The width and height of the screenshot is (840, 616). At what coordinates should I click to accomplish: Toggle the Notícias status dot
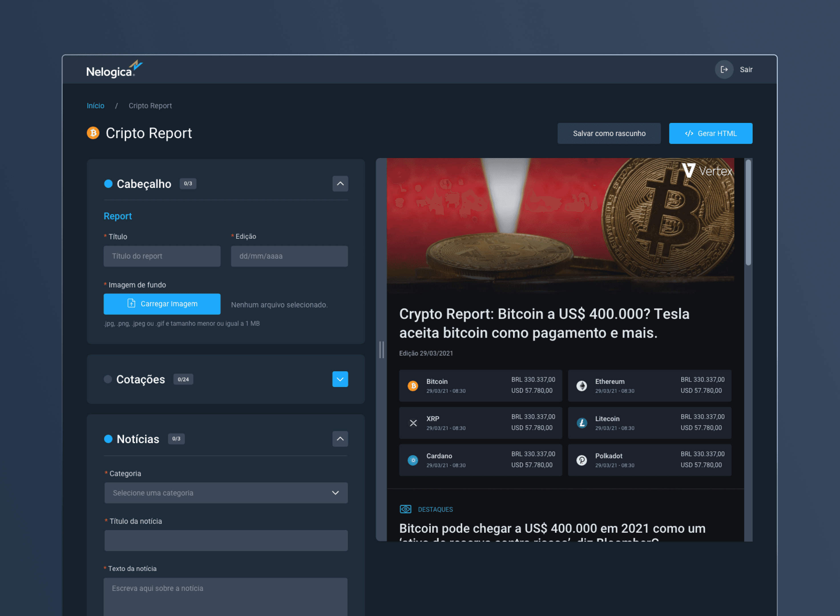[x=108, y=439]
